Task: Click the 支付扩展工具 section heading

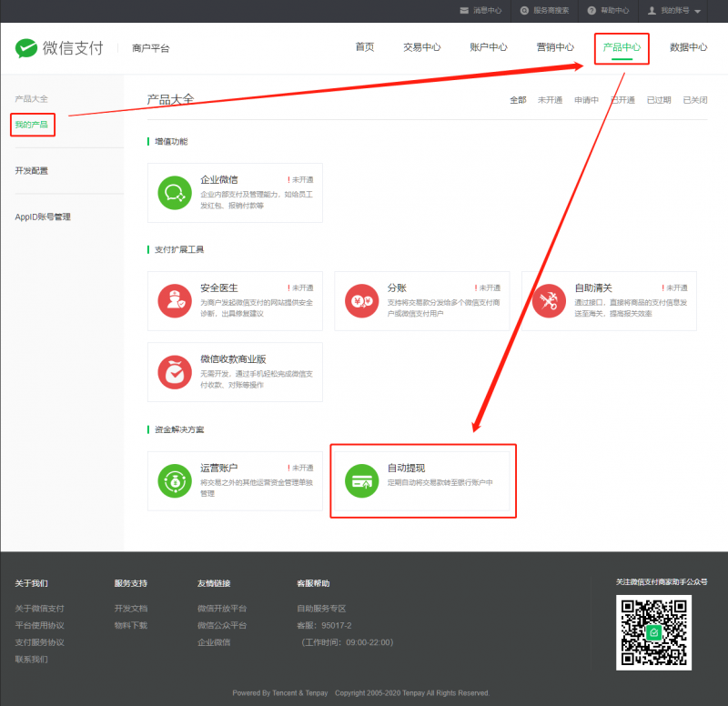Action: point(179,249)
